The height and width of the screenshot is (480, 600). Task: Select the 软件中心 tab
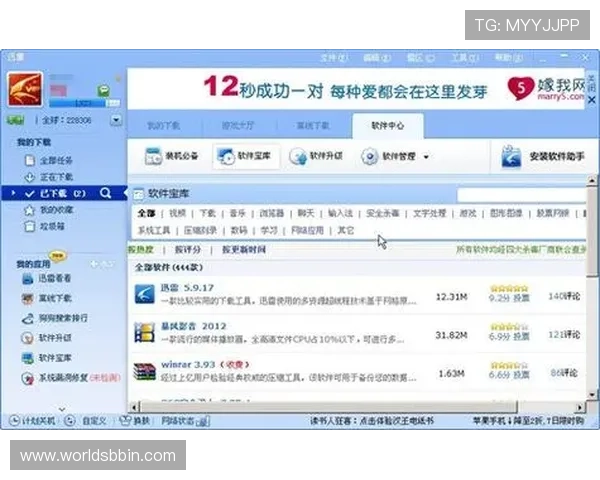pyautogui.click(x=388, y=126)
